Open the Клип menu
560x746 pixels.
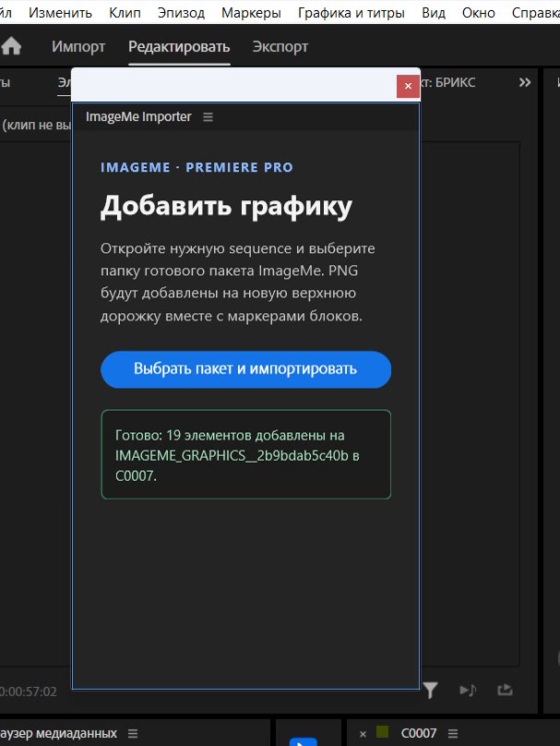(x=125, y=12)
